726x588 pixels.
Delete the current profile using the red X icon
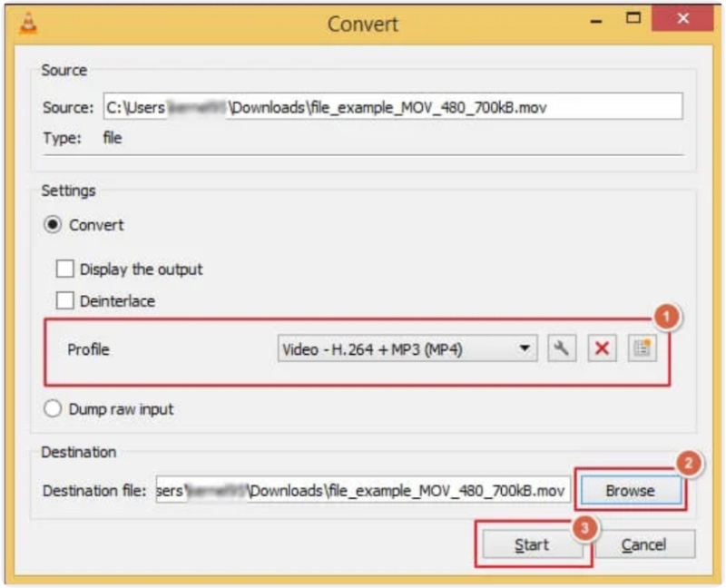[601, 348]
